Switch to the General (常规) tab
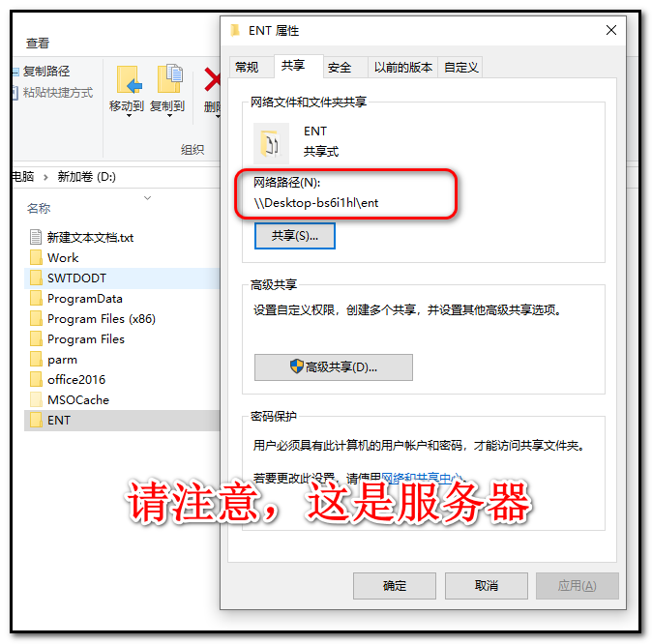Screen dimensions: 652x644 (247, 67)
